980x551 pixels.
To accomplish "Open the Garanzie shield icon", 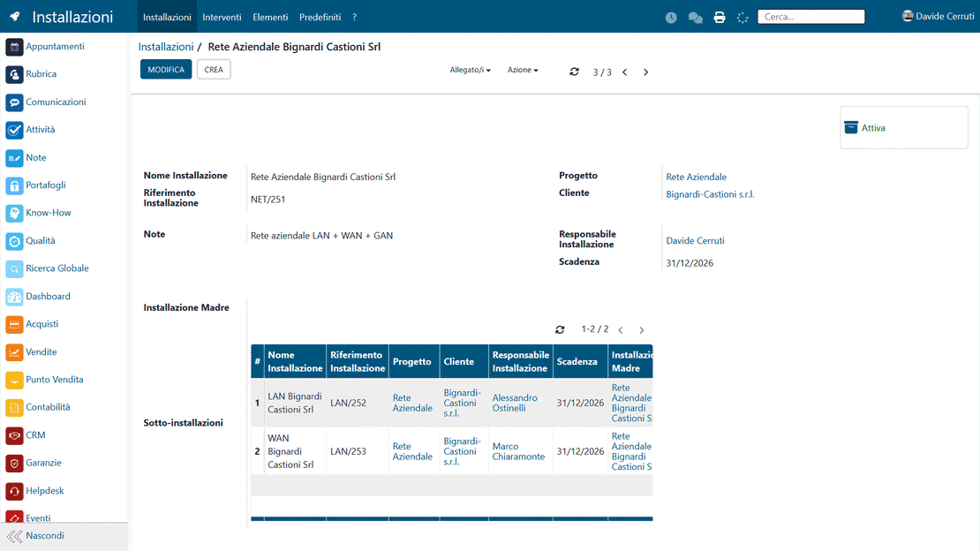I will tap(14, 464).
